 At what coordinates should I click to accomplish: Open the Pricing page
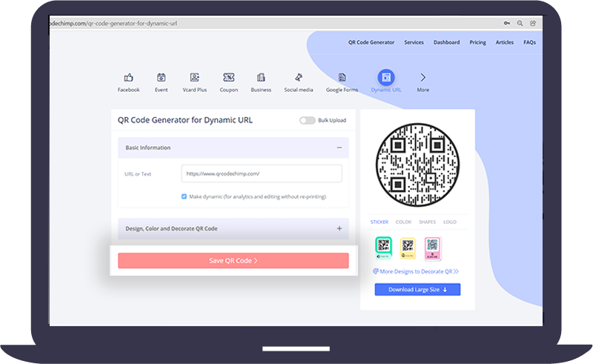(x=477, y=42)
